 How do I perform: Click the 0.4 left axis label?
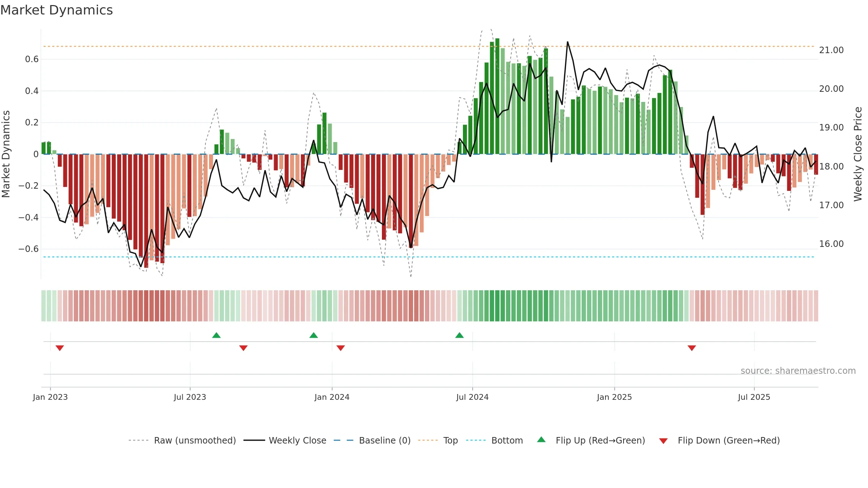(x=32, y=91)
